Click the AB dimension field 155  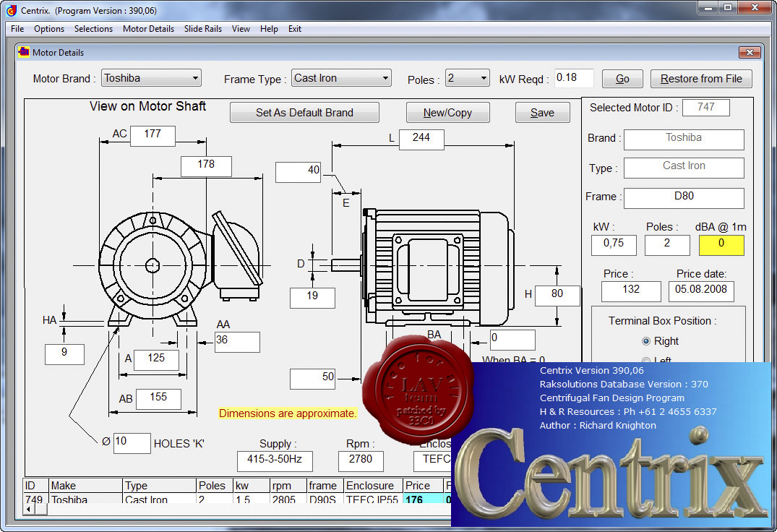coord(158,399)
